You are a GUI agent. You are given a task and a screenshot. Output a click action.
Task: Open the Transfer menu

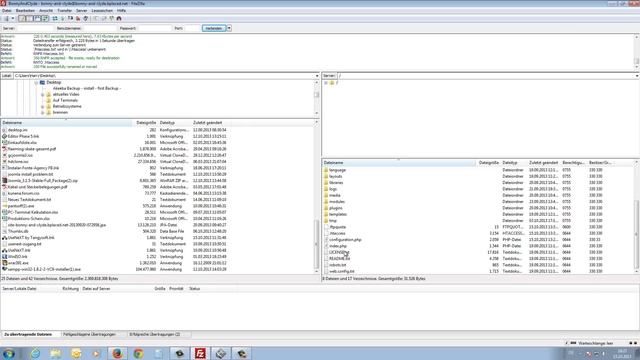click(64, 11)
